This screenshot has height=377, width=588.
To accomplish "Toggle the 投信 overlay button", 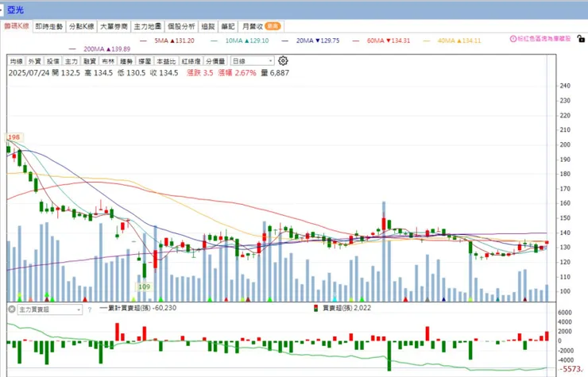I will [x=53, y=61].
